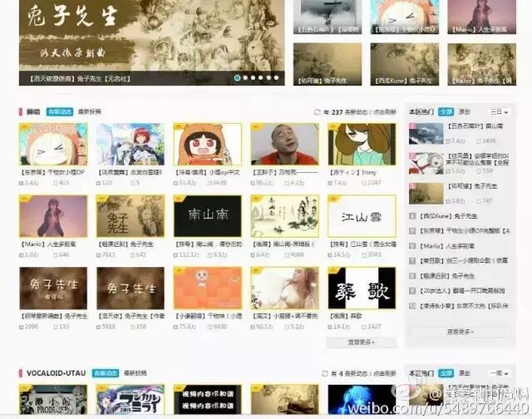532x419 pixels.
Task: Open the blue-haired Miku thumbnail in VOCALOID·UTAU
Action: tap(362, 400)
